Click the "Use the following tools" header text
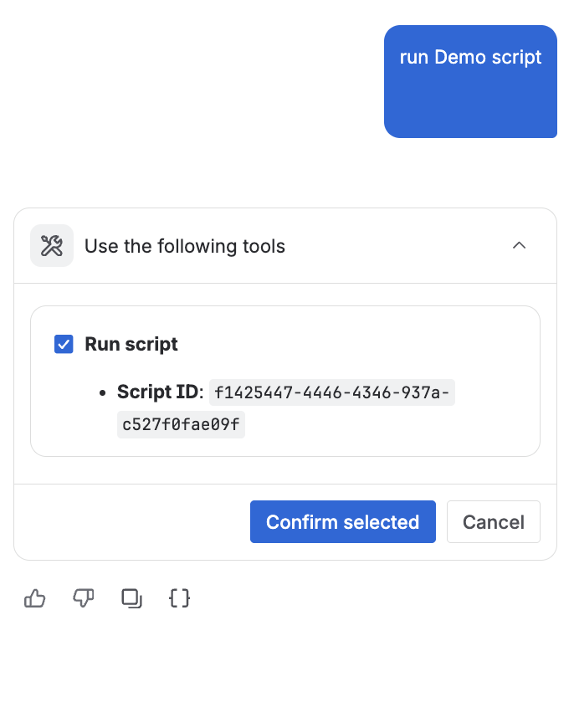 coord(185,247)
